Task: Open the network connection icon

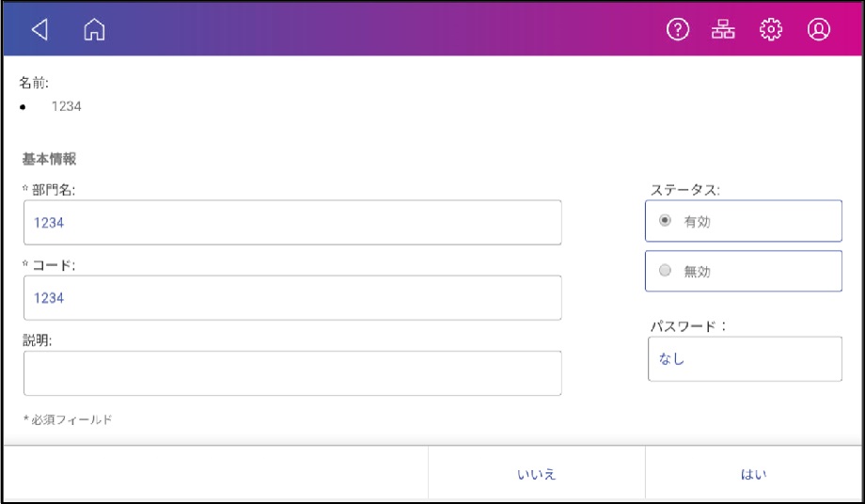Action: coord(723,29)
